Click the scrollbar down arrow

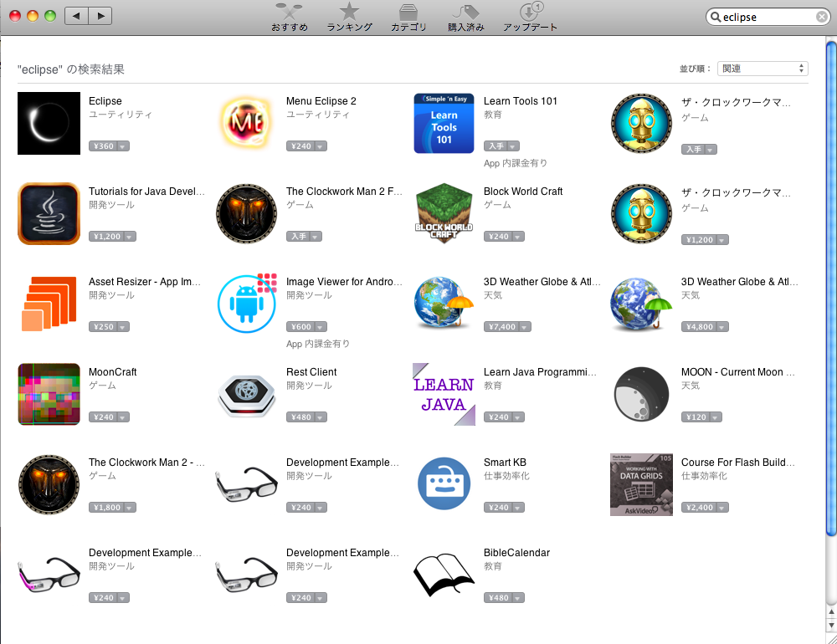click(x=831, y=624)
